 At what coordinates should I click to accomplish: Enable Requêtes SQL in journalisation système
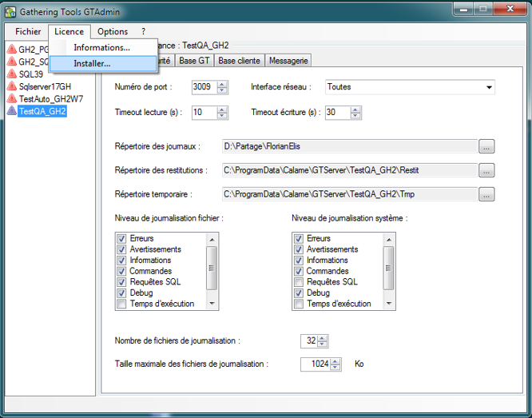[x=299, y=282]
